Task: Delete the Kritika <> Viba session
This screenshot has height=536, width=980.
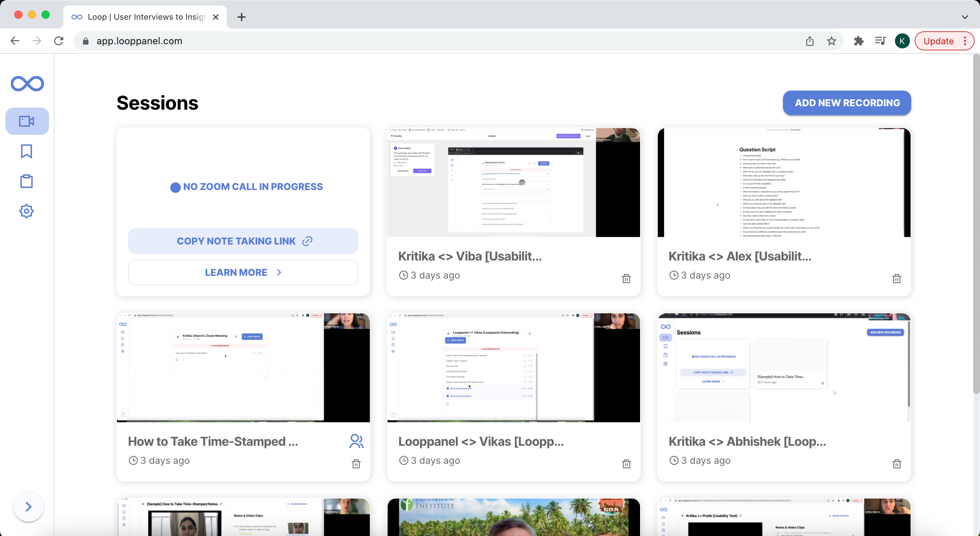Action: pos(626,279)
